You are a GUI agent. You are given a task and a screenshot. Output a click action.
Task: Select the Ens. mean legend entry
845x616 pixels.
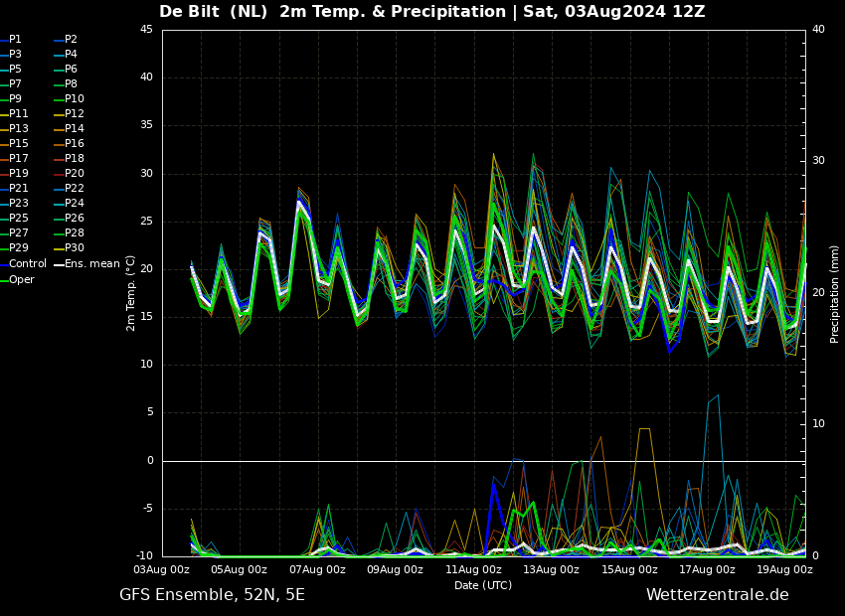point(92,263)
